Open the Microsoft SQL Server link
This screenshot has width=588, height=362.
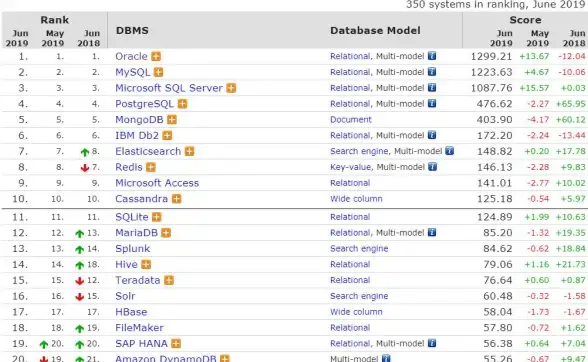click(169, 88)
